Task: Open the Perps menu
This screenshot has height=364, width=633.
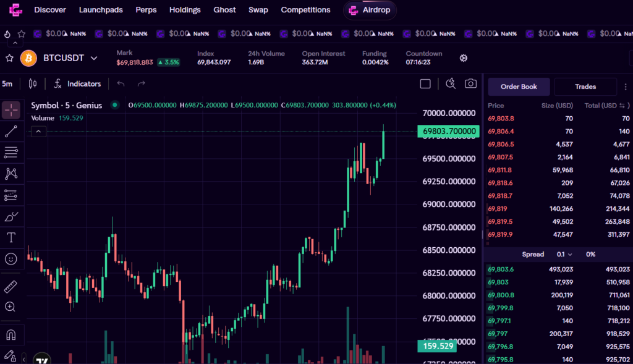Action: point(146,10)
